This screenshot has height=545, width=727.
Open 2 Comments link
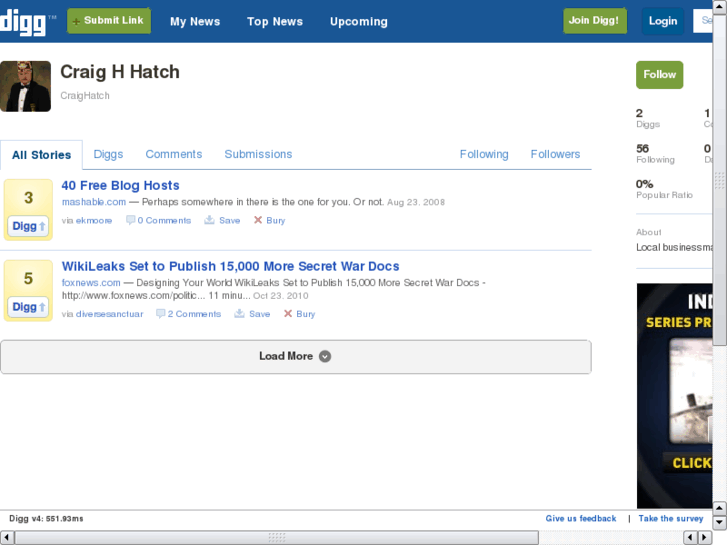(194, 314)
